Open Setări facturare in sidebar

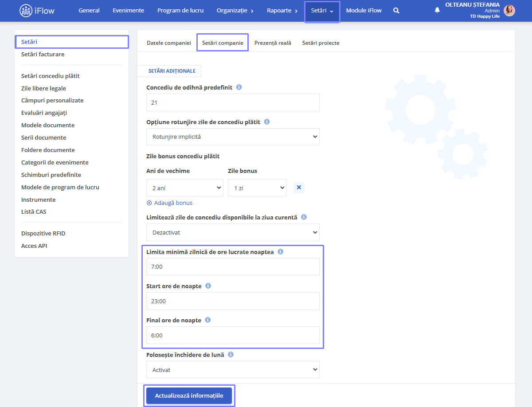point(43,54)
